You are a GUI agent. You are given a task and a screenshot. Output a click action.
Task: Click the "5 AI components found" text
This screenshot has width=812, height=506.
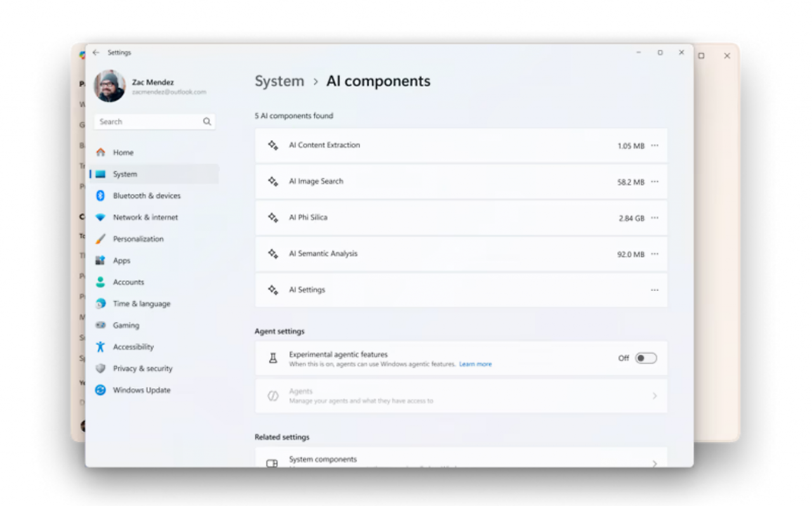point(294,116)
